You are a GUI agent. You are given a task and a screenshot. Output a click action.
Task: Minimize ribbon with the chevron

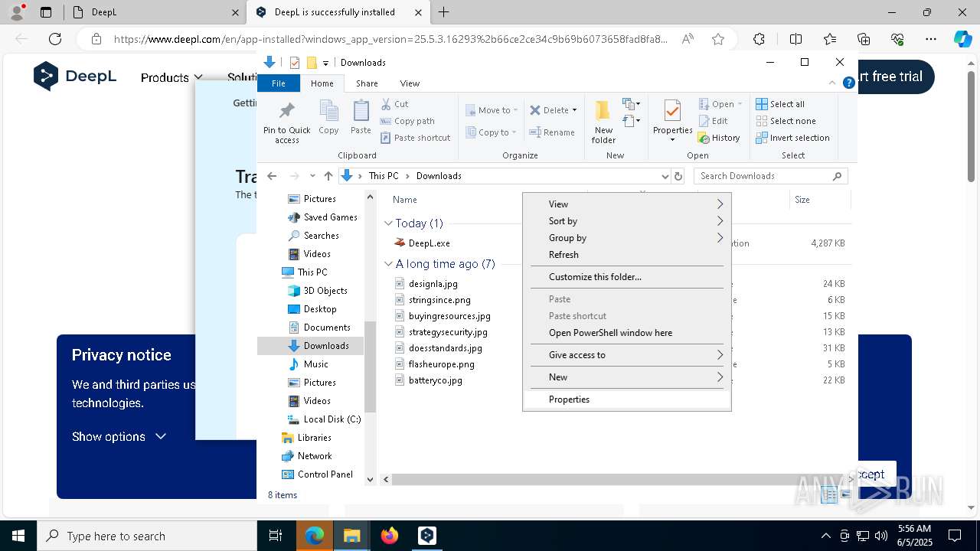(832, 83)
